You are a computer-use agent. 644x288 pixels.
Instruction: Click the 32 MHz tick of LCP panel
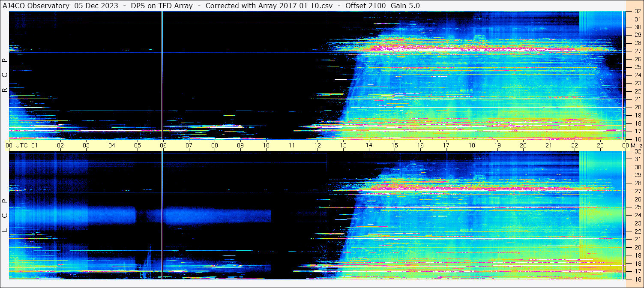click(x=637, y=151)
